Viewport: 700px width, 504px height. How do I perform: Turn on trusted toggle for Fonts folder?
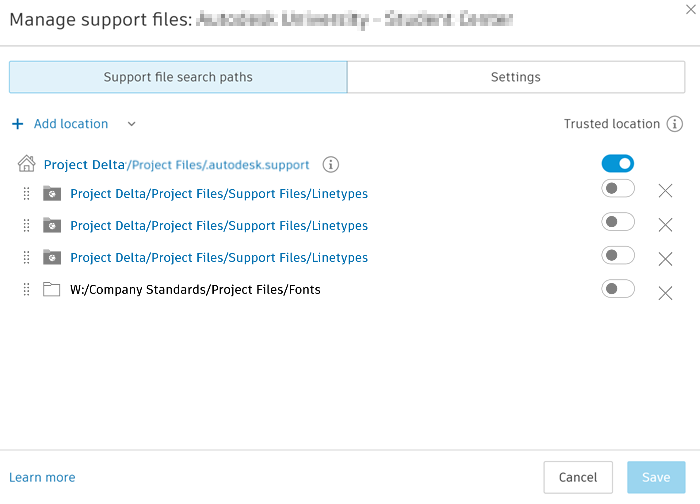(x=618, y=289)
